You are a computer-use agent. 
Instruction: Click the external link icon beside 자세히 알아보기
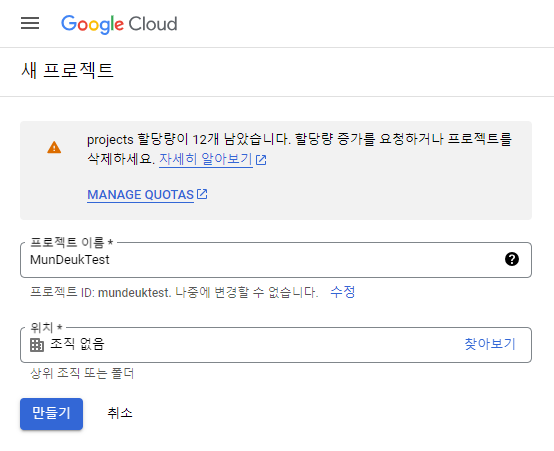(261, 160)
